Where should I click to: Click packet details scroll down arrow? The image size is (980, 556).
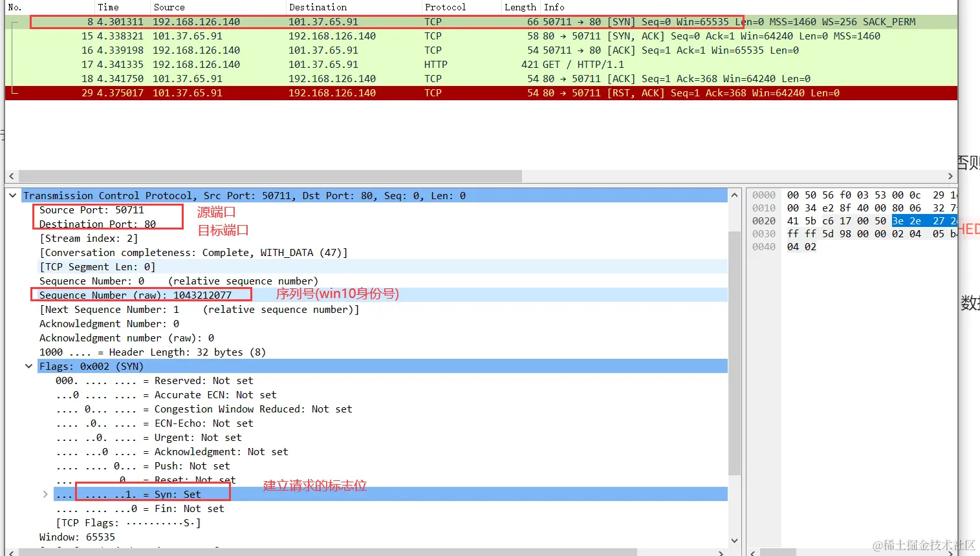click(x=734, y=540)
